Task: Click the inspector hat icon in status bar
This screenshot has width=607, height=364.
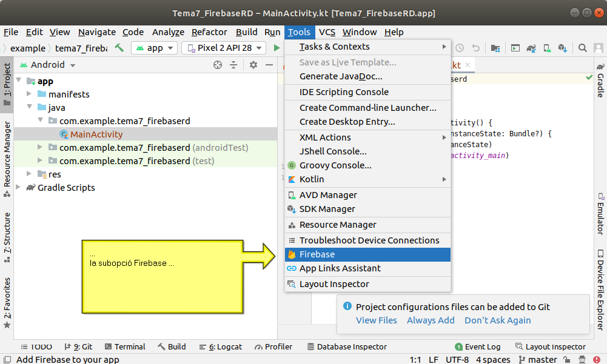Action: click(x=582, y=359)
